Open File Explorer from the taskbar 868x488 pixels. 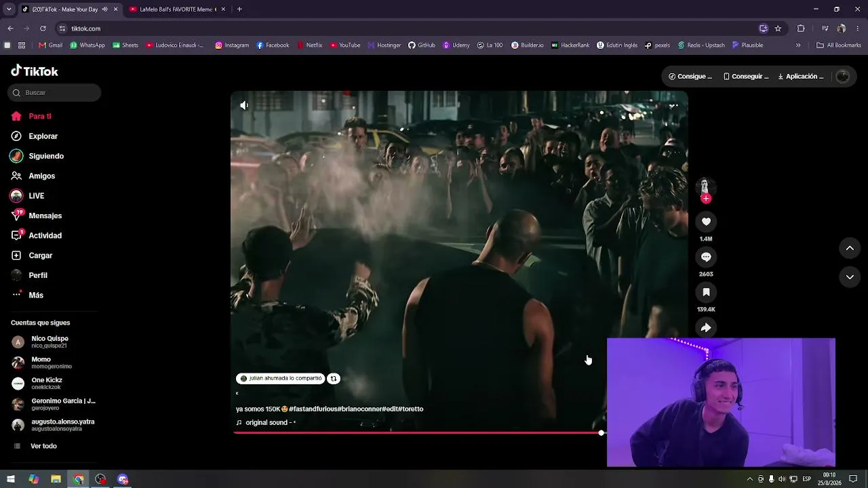point(56,479)
